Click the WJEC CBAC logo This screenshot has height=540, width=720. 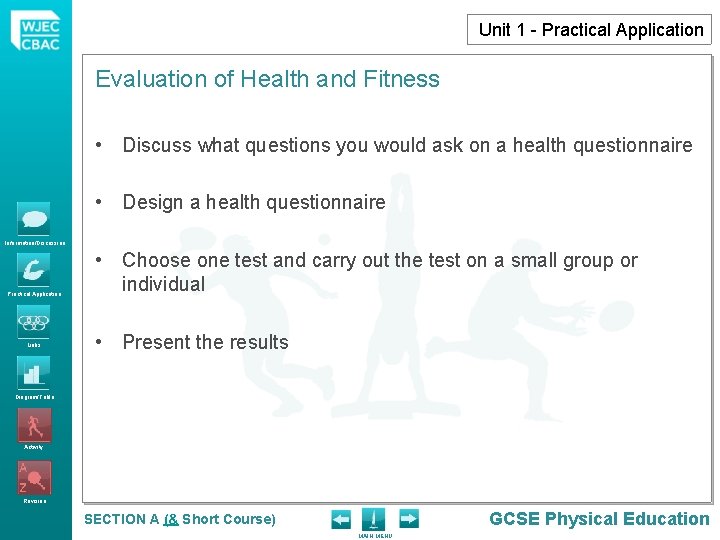coord(36,31)
